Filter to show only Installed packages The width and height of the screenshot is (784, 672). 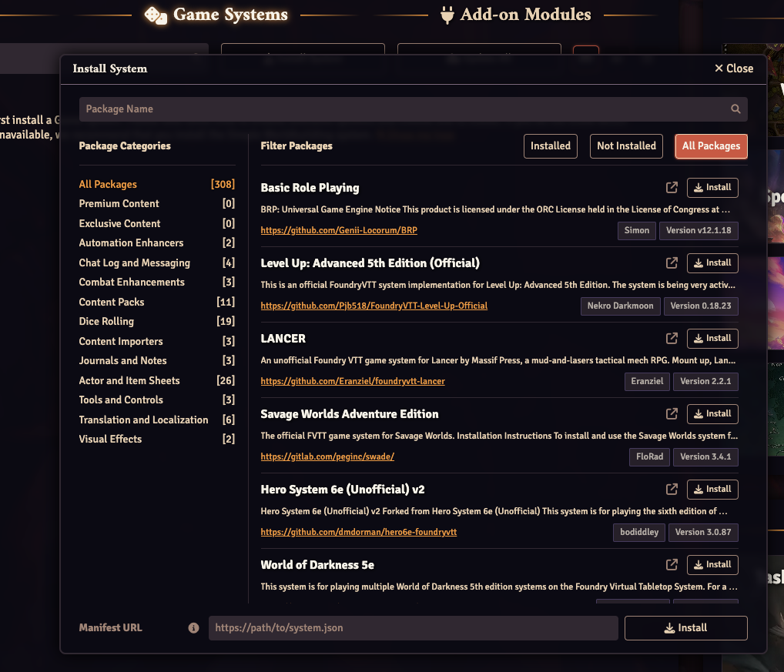[x=550, y=145]
